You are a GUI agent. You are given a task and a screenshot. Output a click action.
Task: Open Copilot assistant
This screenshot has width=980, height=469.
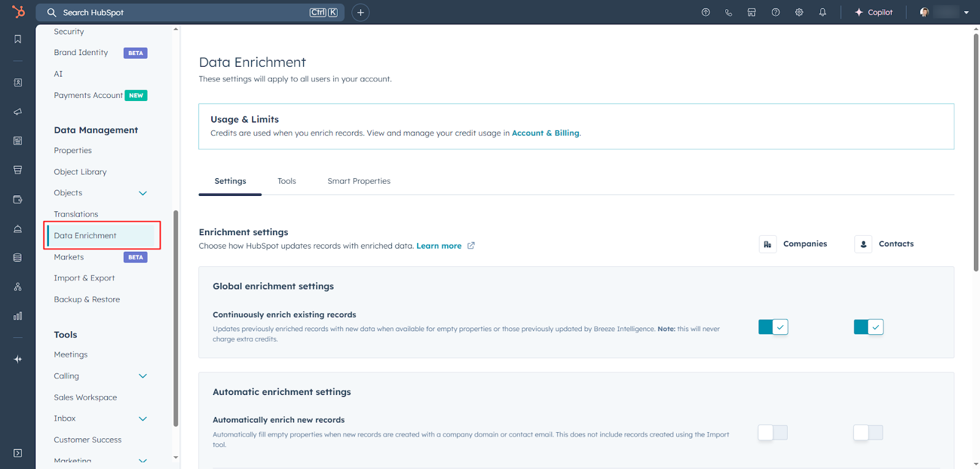click(x=874, y=12)
